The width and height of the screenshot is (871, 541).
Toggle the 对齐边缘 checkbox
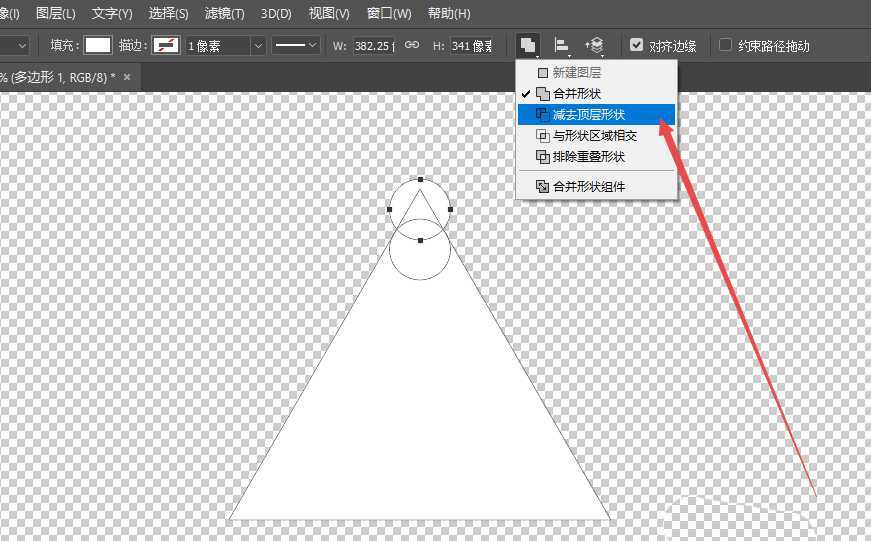point(637,45)
